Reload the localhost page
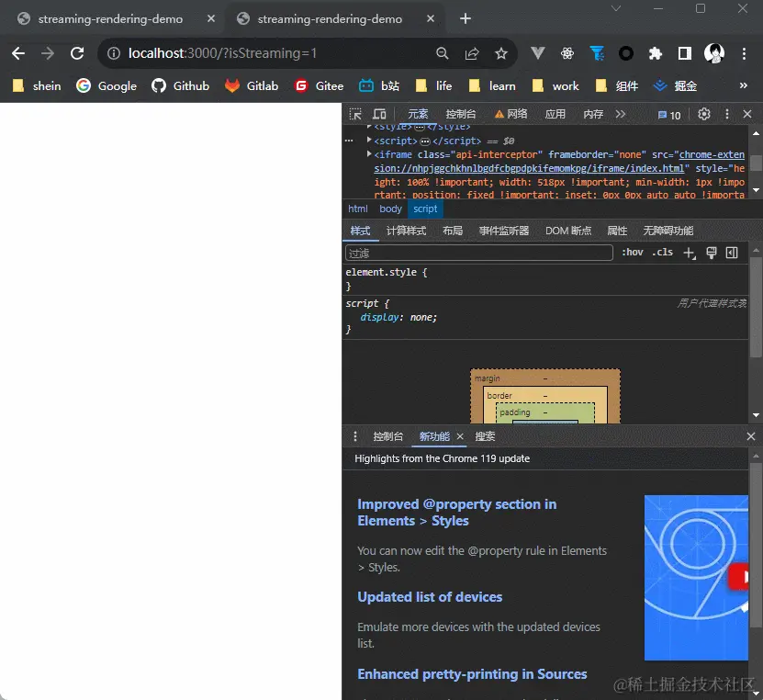 [x=77, y=53]
